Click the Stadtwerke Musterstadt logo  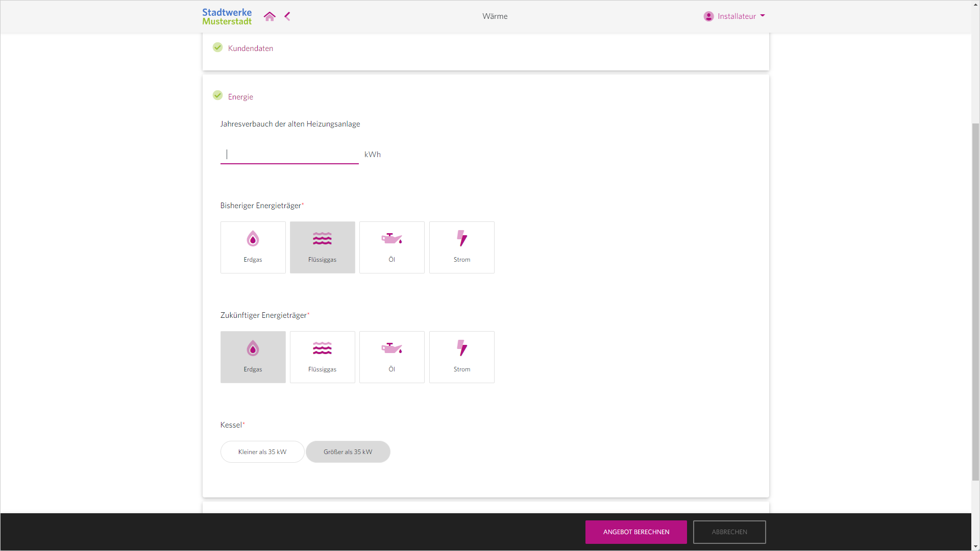[227, 16]
